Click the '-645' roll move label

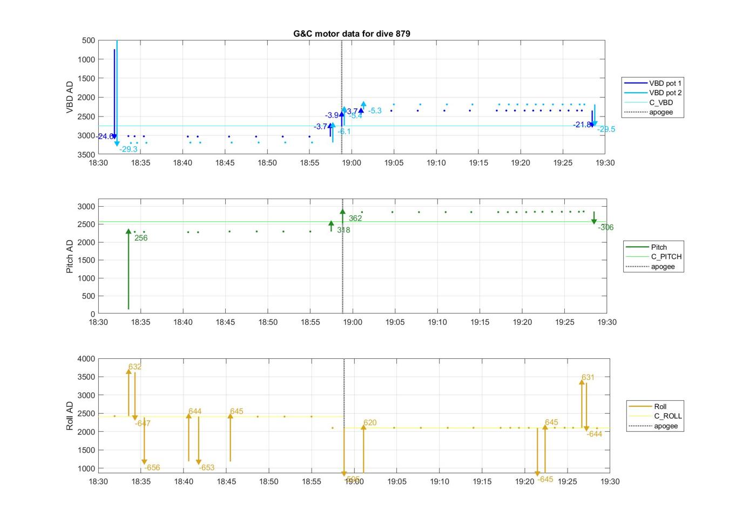pyautogui.click(x=545, y=479)
